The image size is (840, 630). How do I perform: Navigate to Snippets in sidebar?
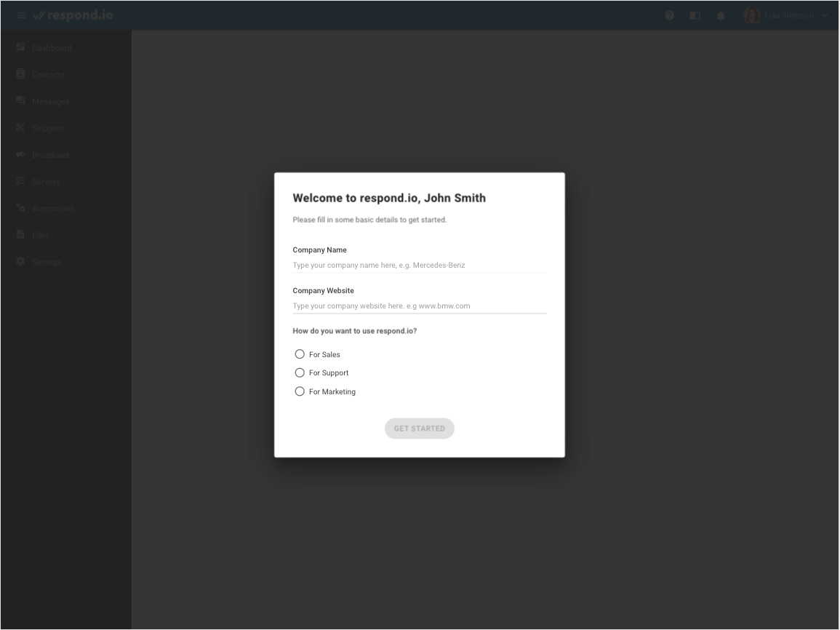coord(48,129)
